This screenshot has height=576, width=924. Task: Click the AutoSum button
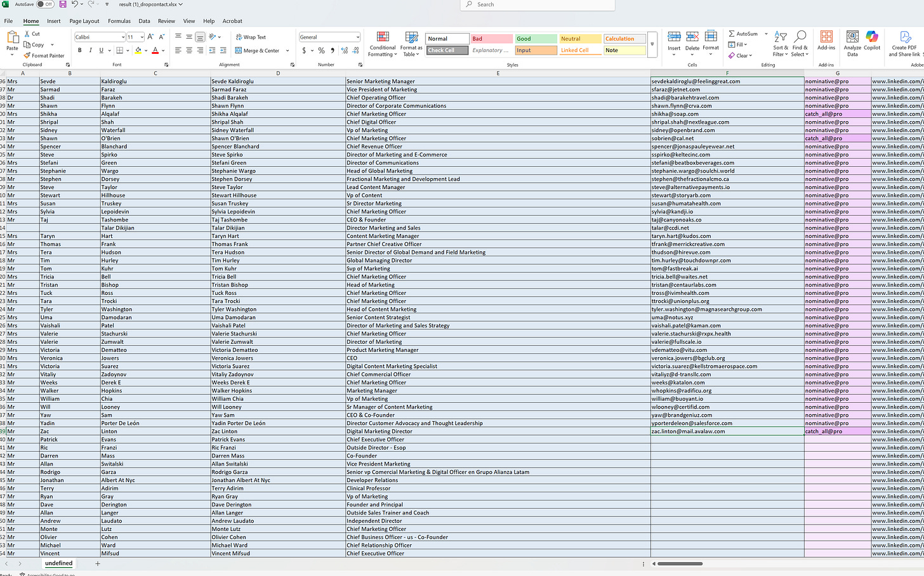coord(743,34)
